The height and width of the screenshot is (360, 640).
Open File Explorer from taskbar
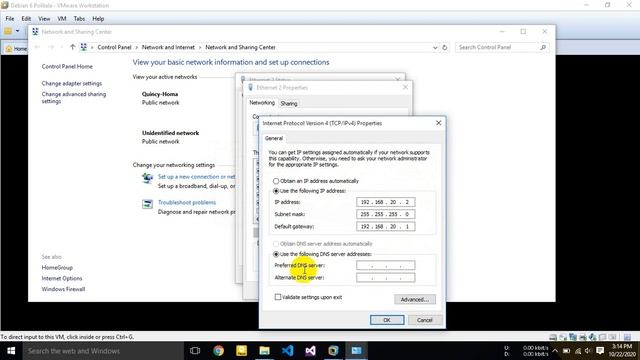264,351
